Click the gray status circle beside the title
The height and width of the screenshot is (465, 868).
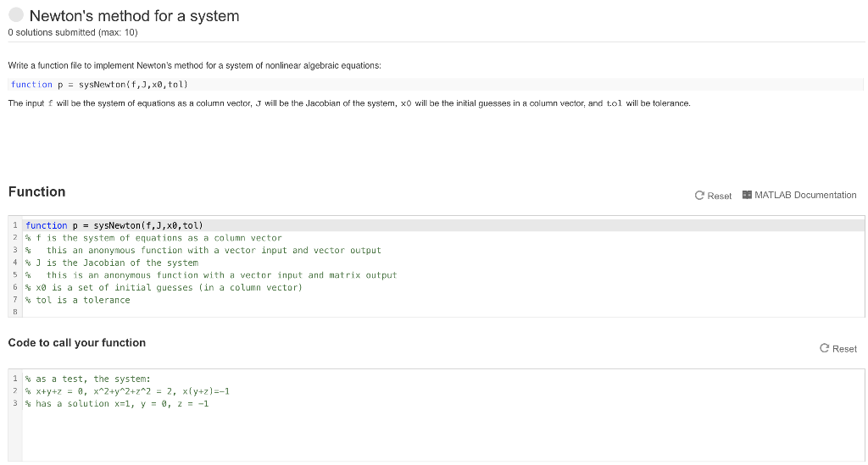(x=16, y=15)
